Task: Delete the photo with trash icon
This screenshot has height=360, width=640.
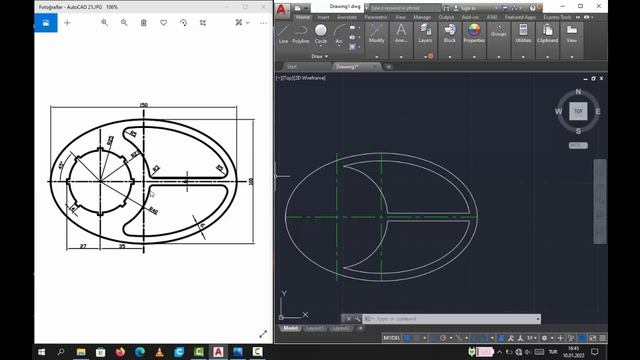Action: pyautogui.click(x=144, y=23)
